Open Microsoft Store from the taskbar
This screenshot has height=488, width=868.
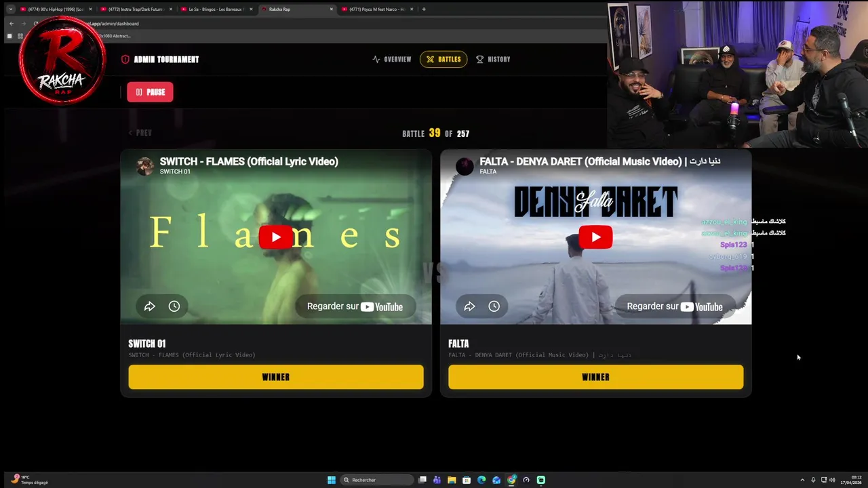click(x=467, y=480)
